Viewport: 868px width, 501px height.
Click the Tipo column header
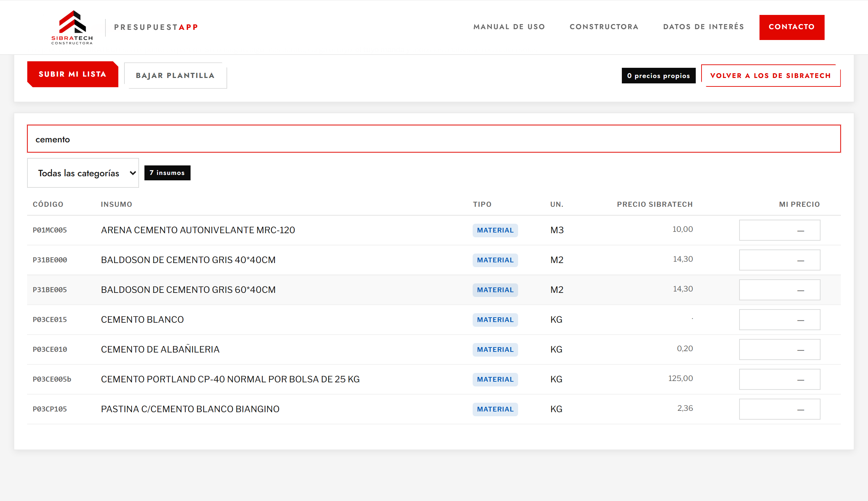(482, 204)
